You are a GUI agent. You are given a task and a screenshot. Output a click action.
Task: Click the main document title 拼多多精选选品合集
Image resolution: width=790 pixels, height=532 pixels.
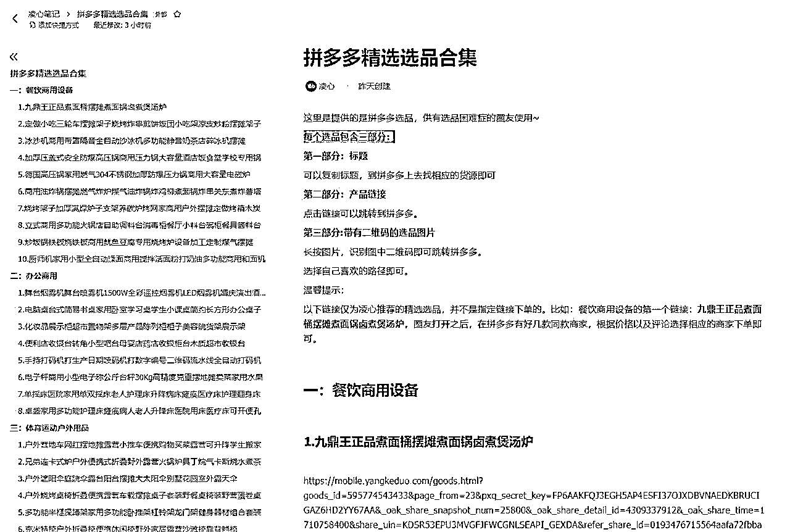click(390, 59)
